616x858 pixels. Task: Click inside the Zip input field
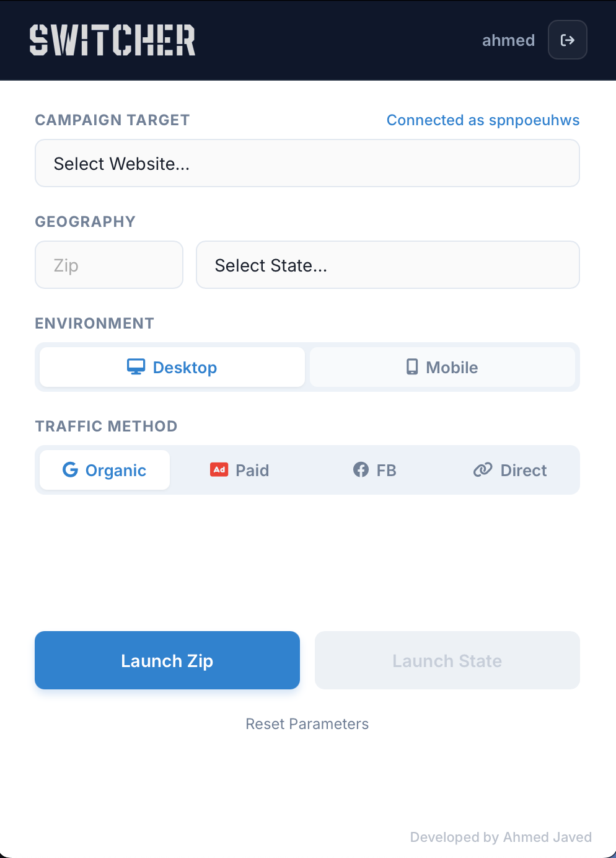[x=108, y=265]
